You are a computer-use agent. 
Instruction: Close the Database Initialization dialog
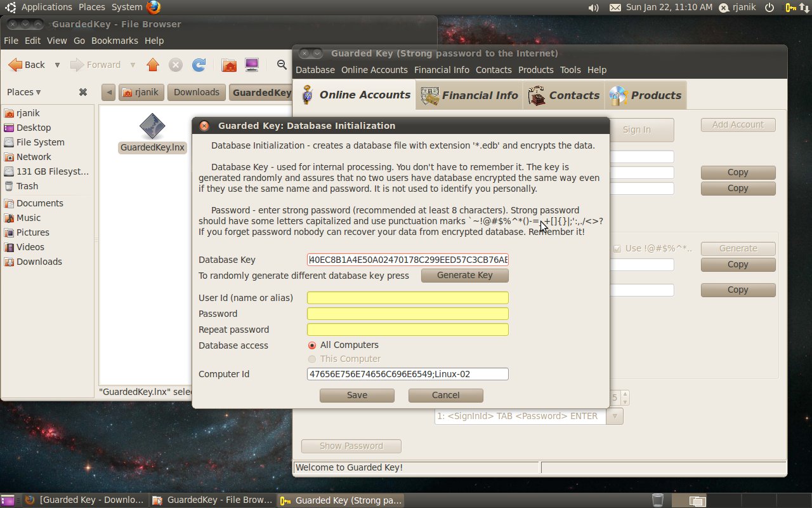(204, 126)
